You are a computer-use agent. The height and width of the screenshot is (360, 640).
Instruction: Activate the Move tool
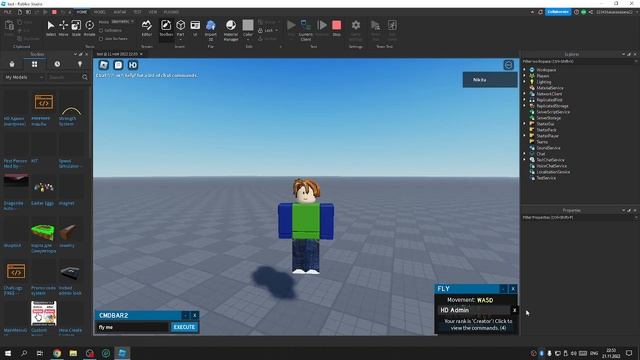coord(63,29)
